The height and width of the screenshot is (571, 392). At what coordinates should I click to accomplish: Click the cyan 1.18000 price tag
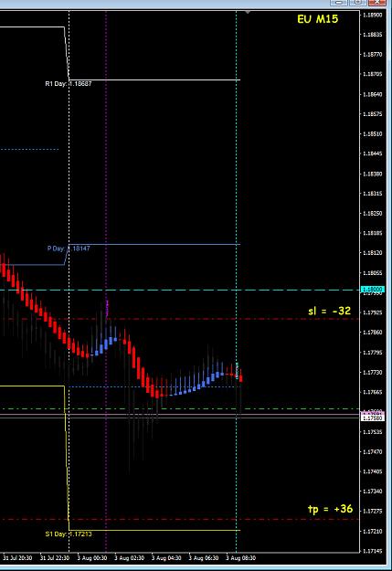point(372,289)
